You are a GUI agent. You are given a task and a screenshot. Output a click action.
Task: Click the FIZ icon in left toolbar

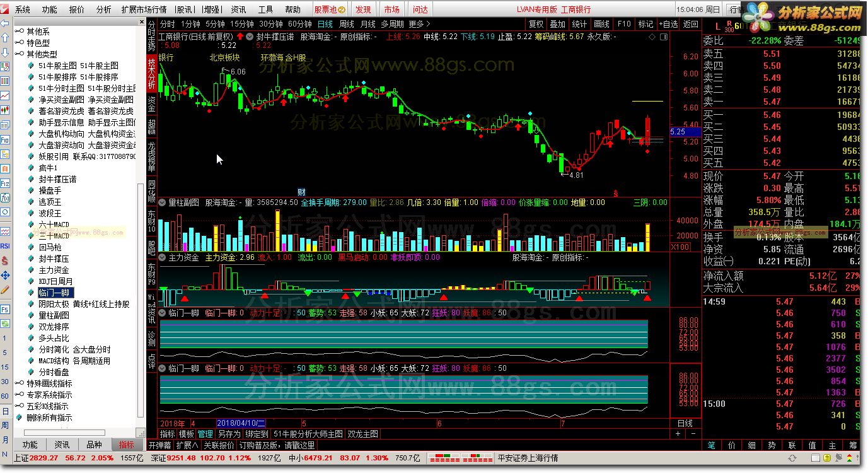[x=5, y=182]
